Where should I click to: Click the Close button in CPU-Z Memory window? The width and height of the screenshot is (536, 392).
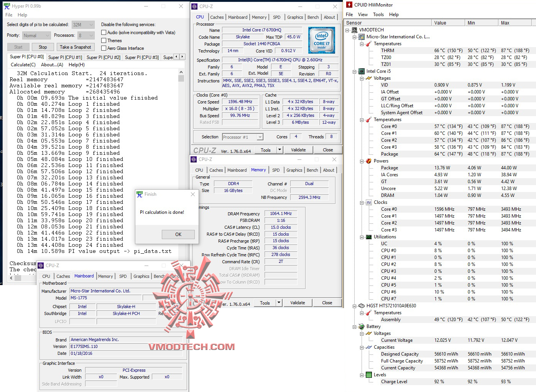pyautogui.click(x=327, y=303)
